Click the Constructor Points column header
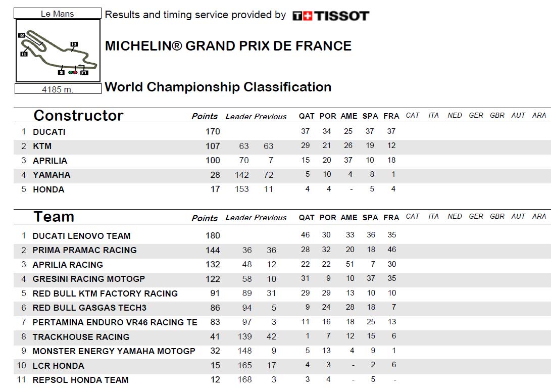Viewport: 551px width, 392px height. pos(205,116)
